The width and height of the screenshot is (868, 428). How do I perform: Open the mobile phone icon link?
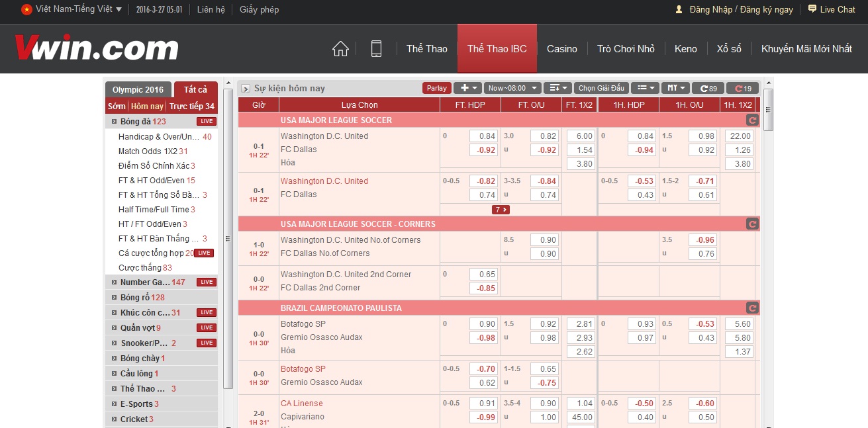point(376,49)
